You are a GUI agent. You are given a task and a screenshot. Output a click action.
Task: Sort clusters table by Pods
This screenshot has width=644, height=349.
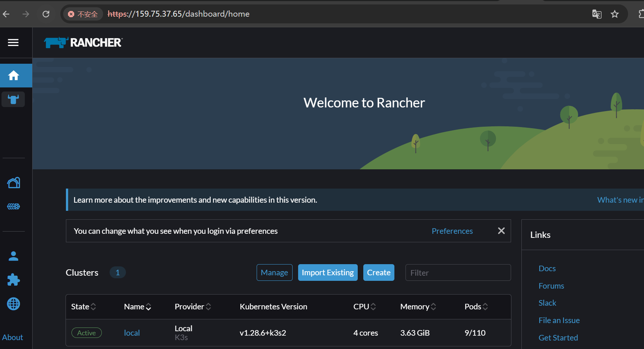476,307
